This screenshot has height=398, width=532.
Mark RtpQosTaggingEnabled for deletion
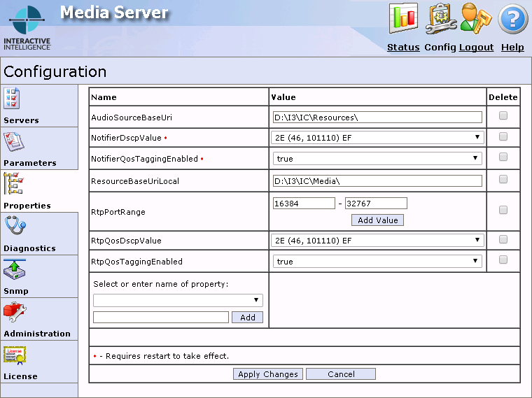tap(503, 260)
